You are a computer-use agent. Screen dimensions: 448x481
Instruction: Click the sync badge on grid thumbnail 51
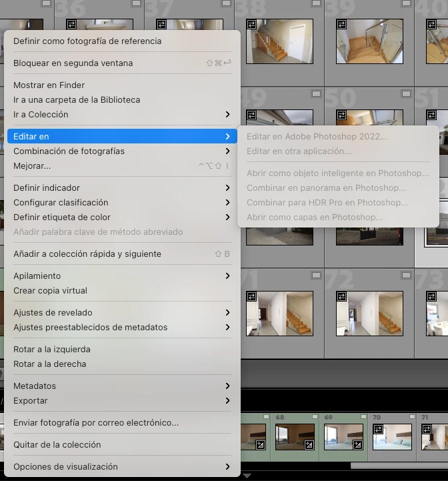tap(431, 115)
